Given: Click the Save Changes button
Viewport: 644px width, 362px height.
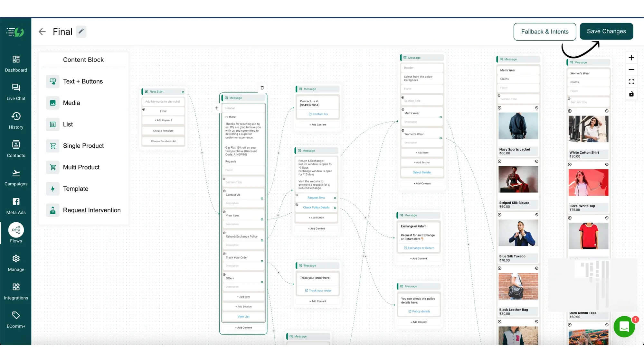Looking at the screenshot, I should 606,31.
